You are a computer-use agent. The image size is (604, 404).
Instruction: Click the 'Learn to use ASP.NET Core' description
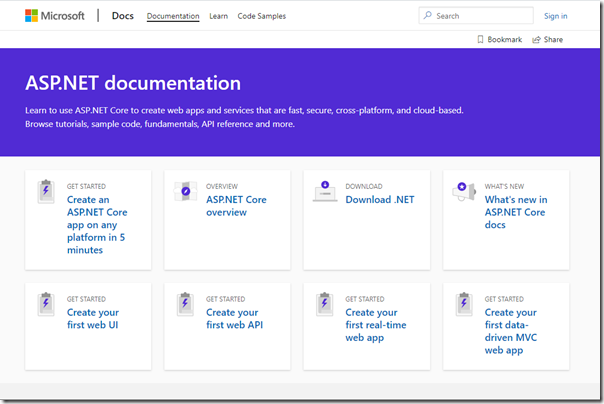[244, 117]
